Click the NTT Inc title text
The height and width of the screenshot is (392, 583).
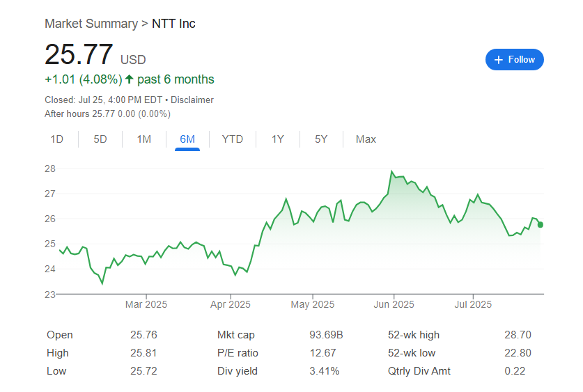[173, 24]
